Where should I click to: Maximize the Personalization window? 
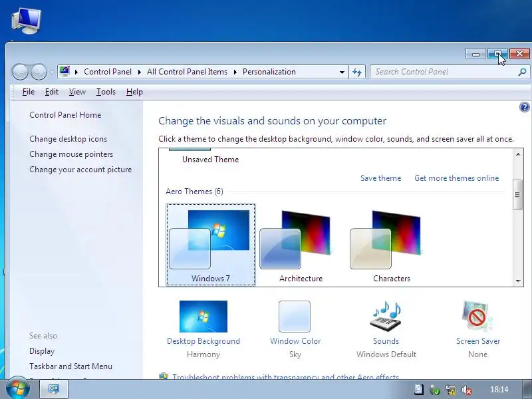(x=497, y=54)
